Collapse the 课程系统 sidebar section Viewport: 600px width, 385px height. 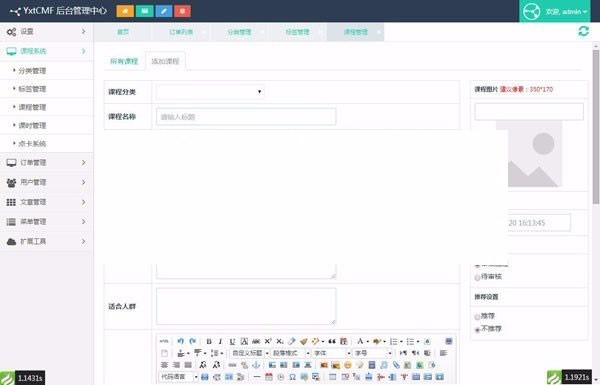[46, 51]
